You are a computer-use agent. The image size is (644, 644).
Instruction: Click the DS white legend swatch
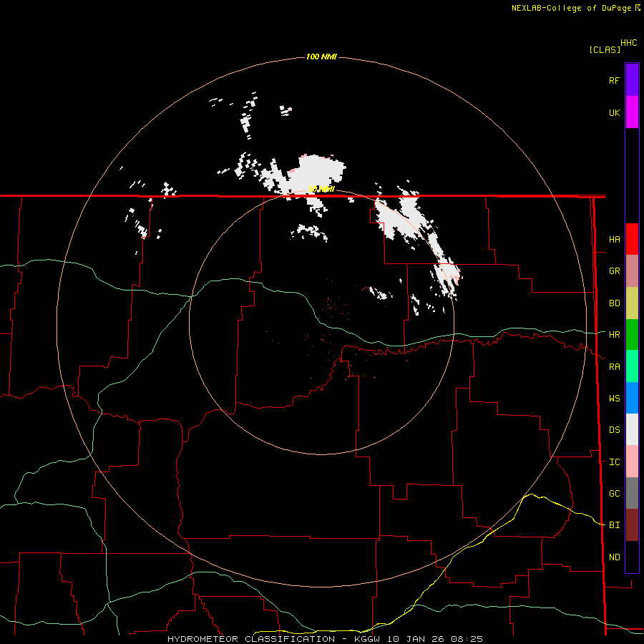(632, 429)
